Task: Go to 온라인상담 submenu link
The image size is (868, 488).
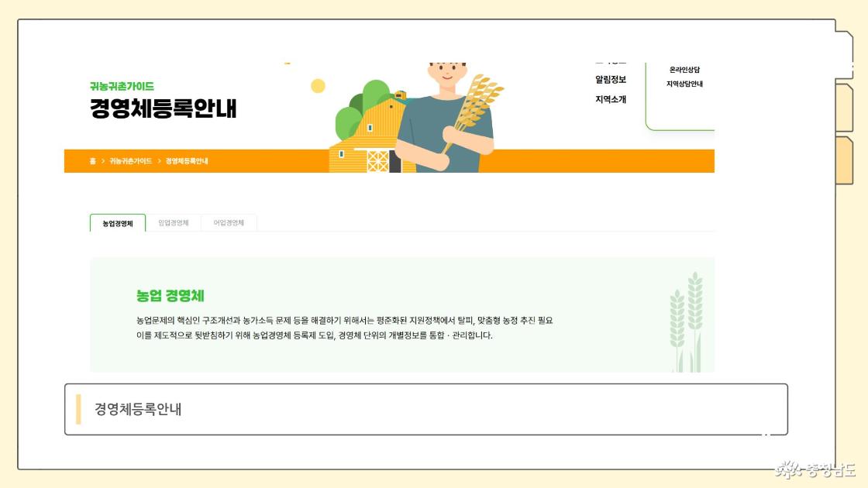Action: (684, 70)
